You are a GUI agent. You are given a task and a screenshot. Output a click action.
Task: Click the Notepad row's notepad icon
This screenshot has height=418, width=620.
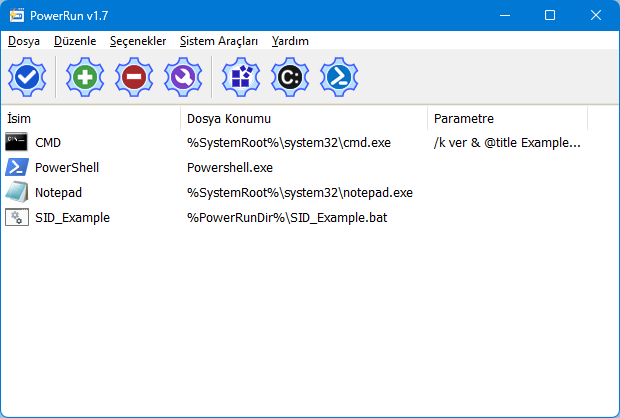coord(17,192)
